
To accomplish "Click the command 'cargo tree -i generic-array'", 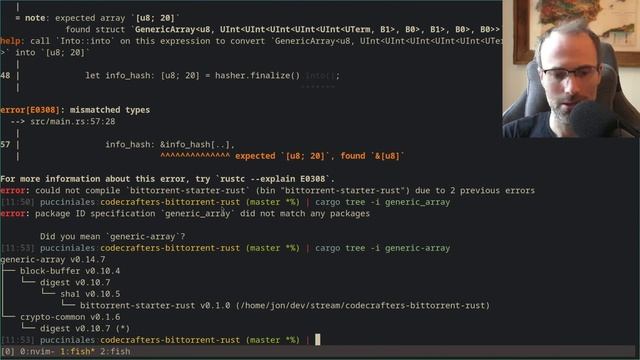I will click(382, 248).
